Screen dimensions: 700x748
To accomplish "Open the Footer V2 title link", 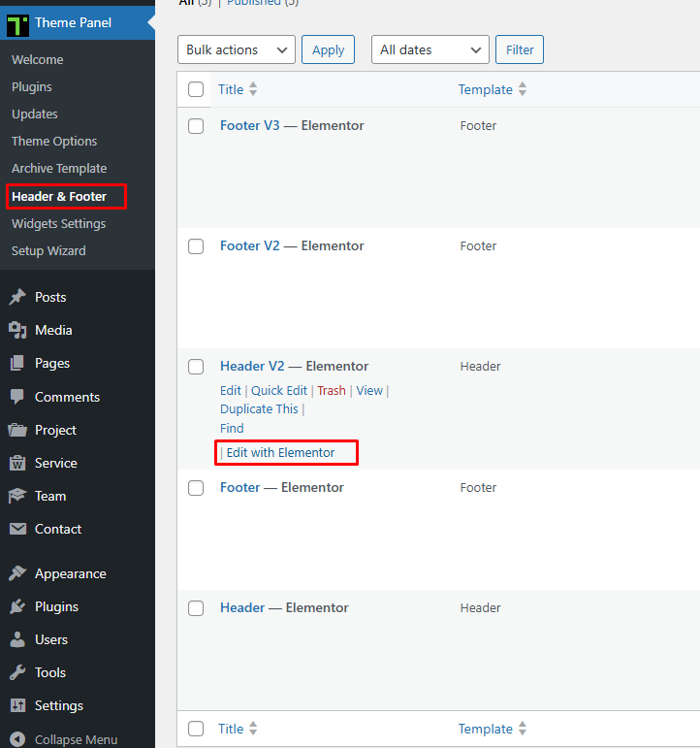I will [x=250, y=245].
